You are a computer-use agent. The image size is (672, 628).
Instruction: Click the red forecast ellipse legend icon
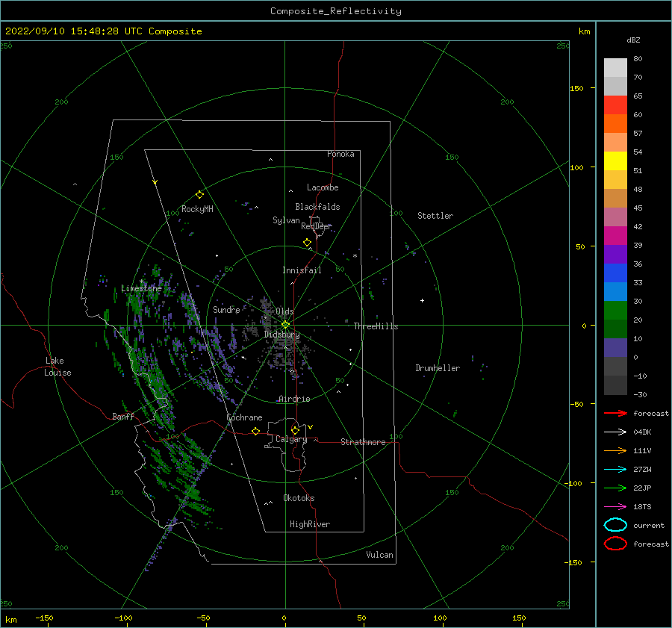point(615,544)
